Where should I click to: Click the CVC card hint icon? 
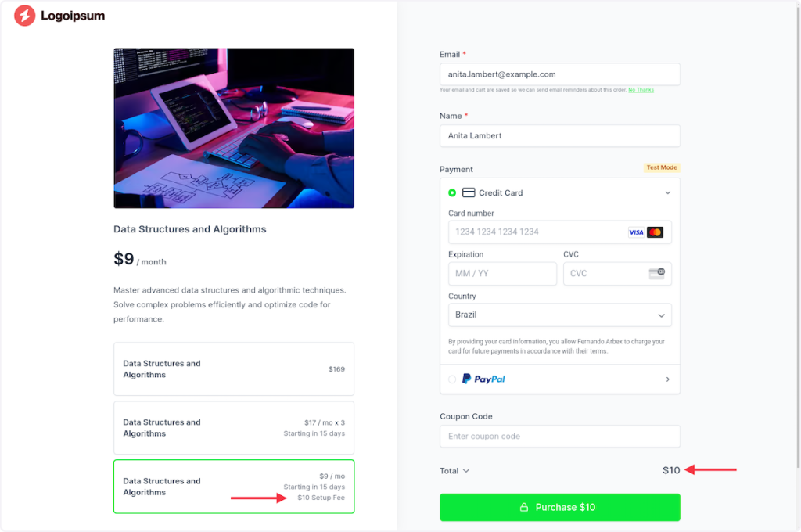click(x=657, y=273)
